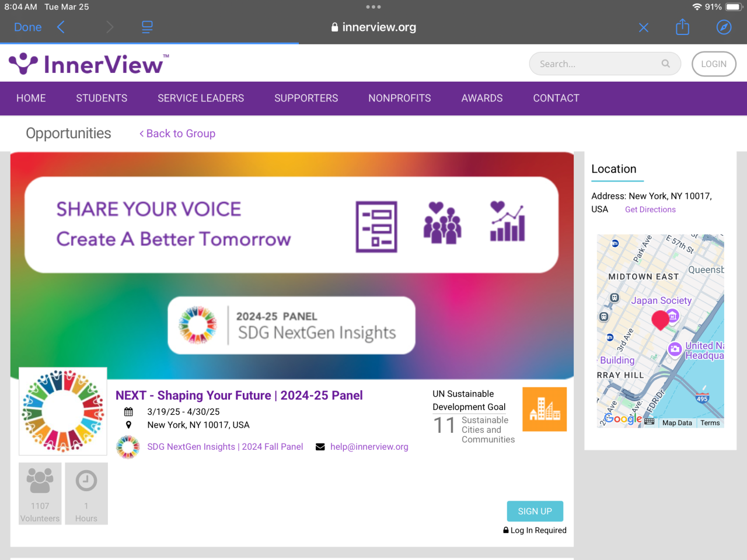Click the SDG wheel opportunity thumbnail
This screenshot has width=747, height=560.
(63, 411)
